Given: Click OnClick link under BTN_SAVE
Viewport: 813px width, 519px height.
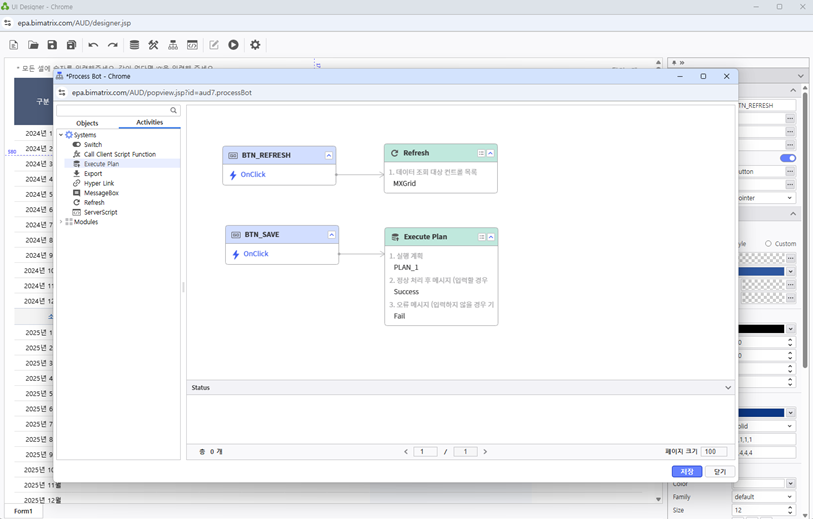Looking at the screenshot, I should 256,254.
